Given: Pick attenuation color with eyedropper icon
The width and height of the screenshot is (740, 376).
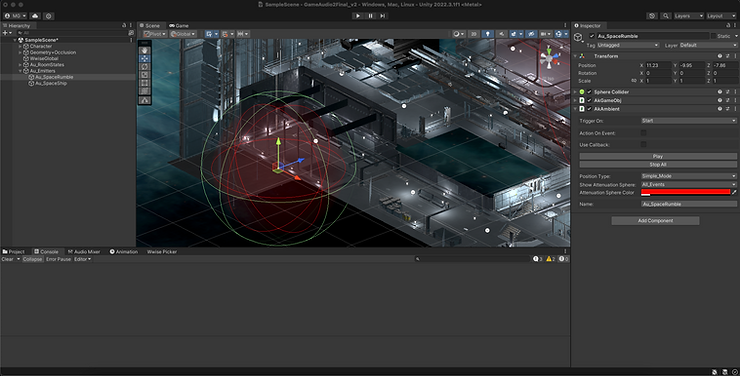Looking at the screenshot, I should click(x=734, y=192).
